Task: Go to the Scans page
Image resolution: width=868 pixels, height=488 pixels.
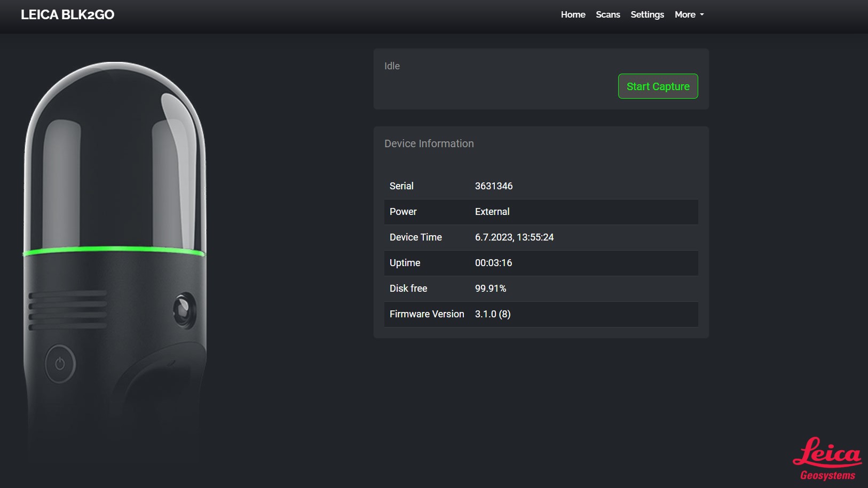Action: [607, 15]
